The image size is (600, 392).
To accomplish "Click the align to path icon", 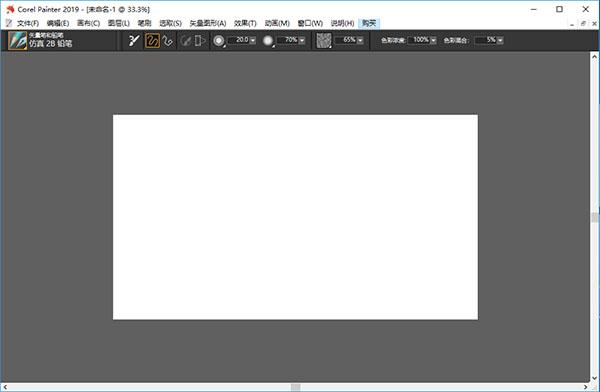I will point(186,40).
